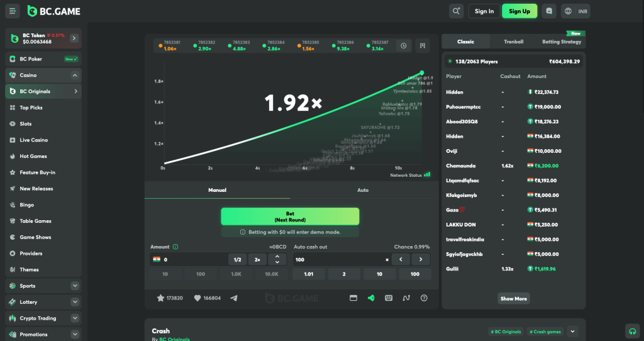Open the search icon in header
The image size is (644, 341).
point(456,11)
